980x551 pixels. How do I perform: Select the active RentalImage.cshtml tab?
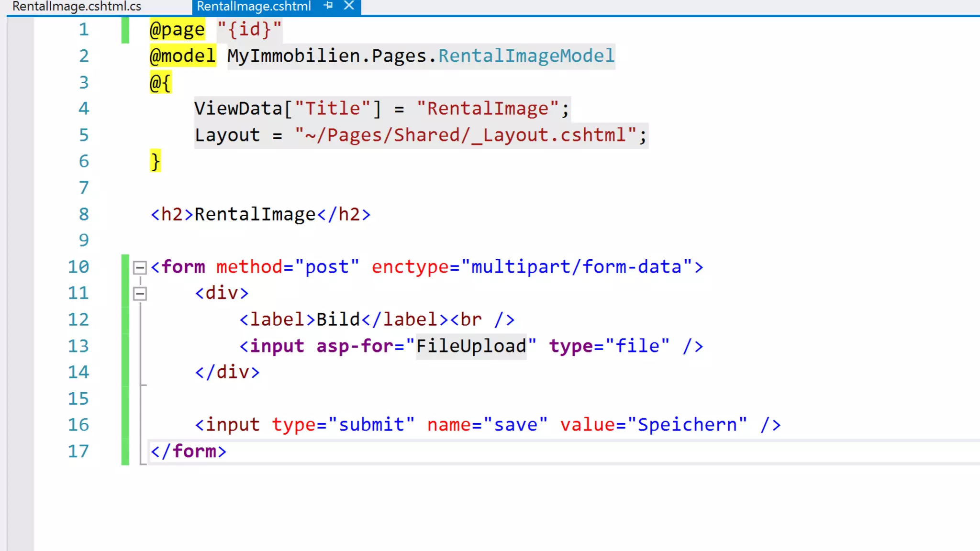pos(254,6)
